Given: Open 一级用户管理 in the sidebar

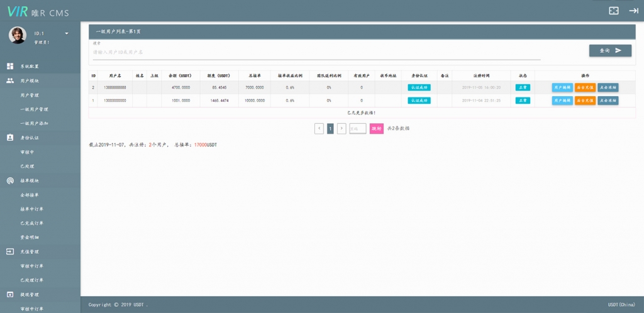Looking at the screenshot, I should tap(34, 109).
